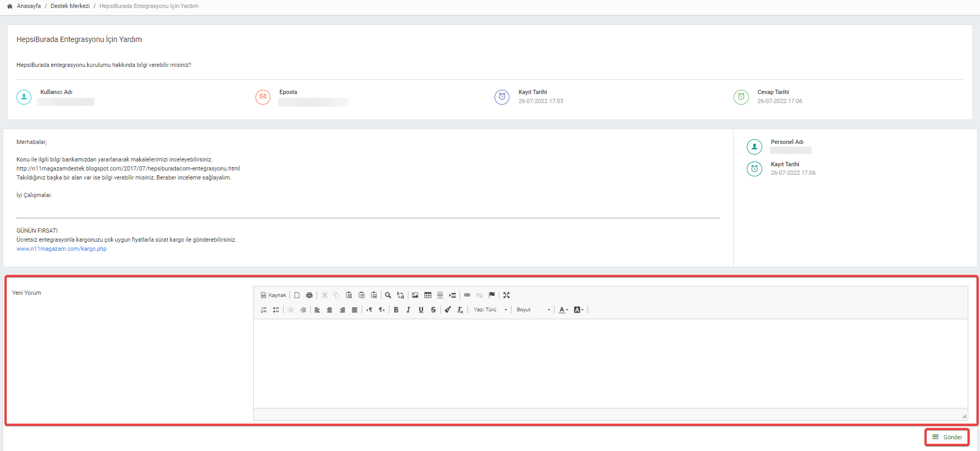Screen dimensions: 980x451
Task: Click the New Page document icon
Action: click(x=297, y=295)
